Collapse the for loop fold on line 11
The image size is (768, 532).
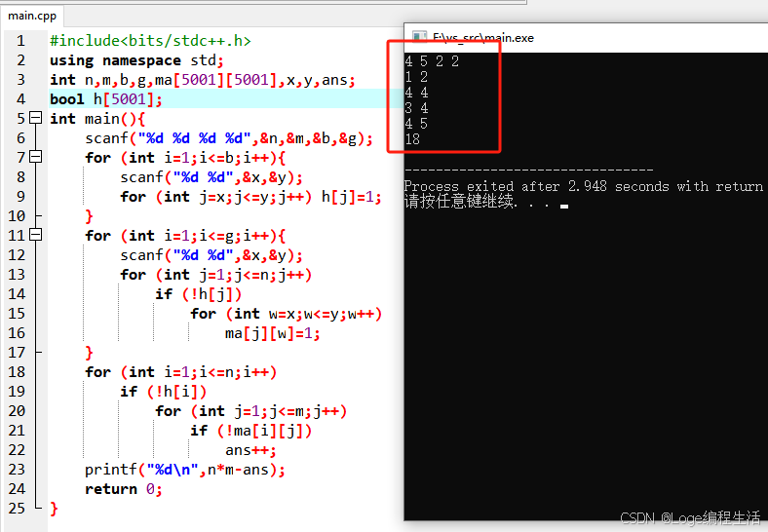[36, 235]
